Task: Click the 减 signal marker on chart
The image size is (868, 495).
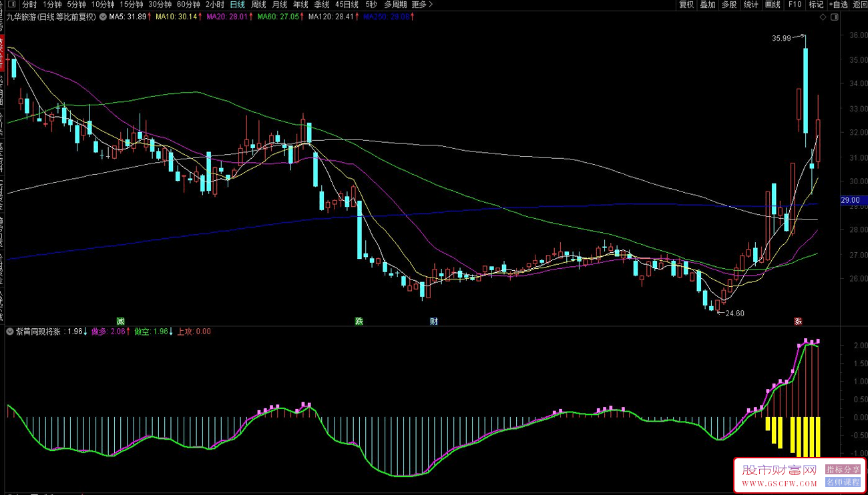Action: [120, 321]
